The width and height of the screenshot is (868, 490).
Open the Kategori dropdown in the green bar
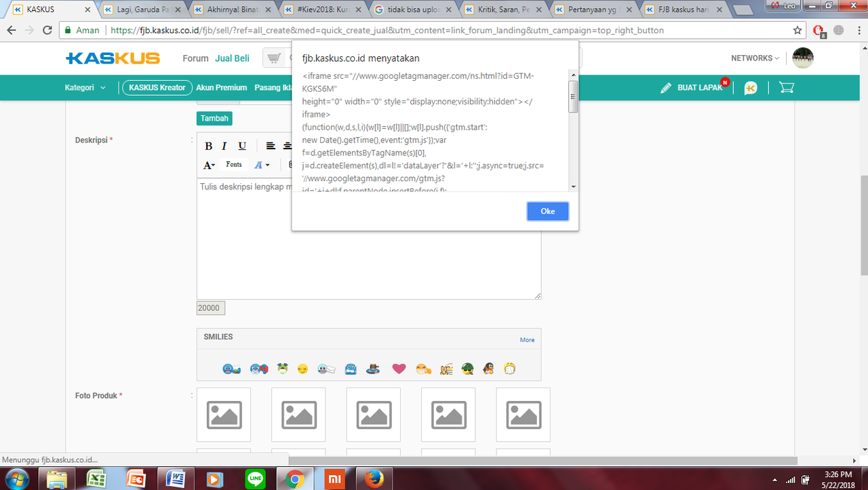click(x=85, y=88)
